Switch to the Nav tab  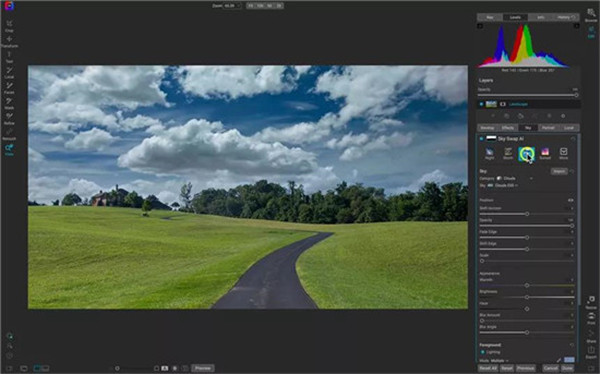[489, 17]
